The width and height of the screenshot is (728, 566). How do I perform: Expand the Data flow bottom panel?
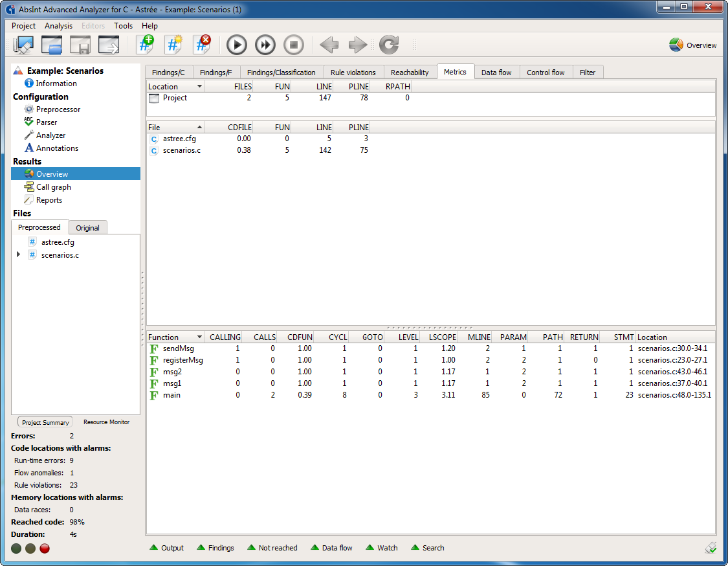(x=331, y=548)
